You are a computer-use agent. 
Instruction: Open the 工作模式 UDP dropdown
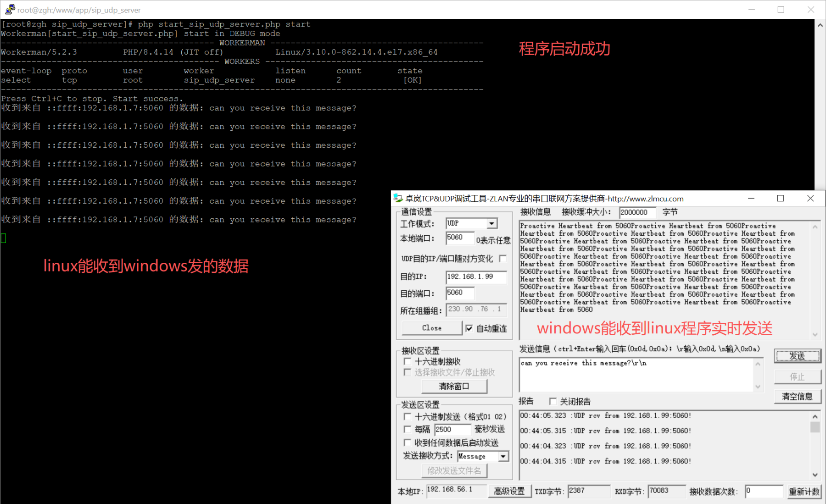491,223
